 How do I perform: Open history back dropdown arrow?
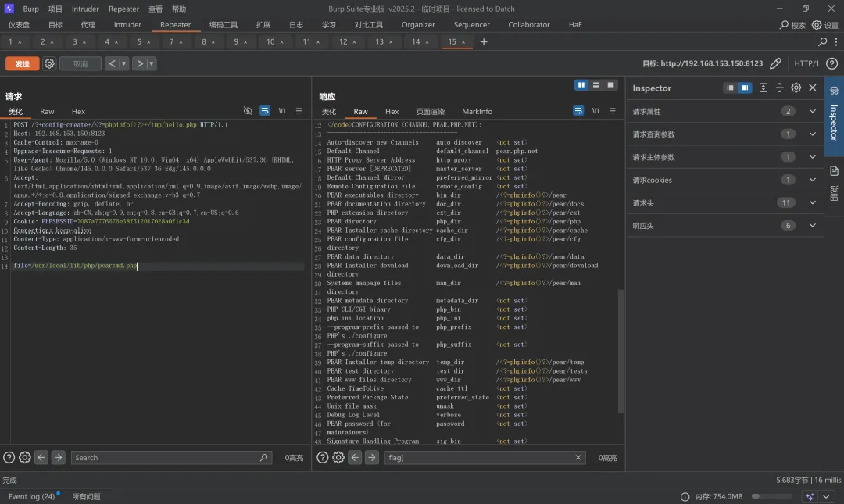(124, 64)
